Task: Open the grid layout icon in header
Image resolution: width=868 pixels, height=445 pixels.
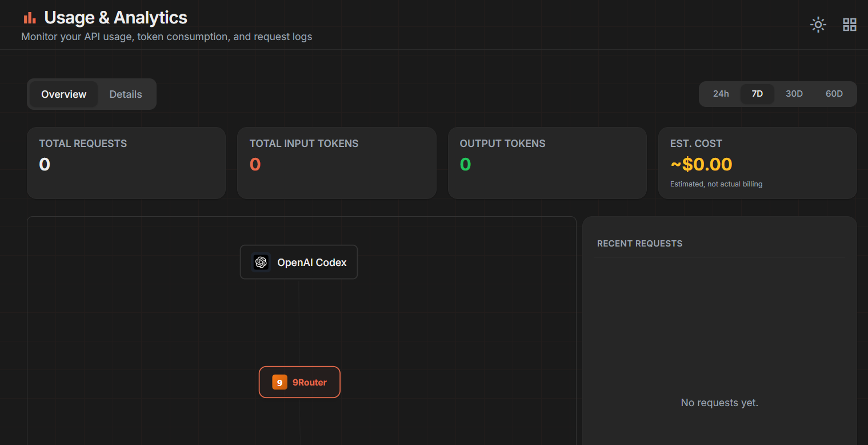Action: [850, 25]
